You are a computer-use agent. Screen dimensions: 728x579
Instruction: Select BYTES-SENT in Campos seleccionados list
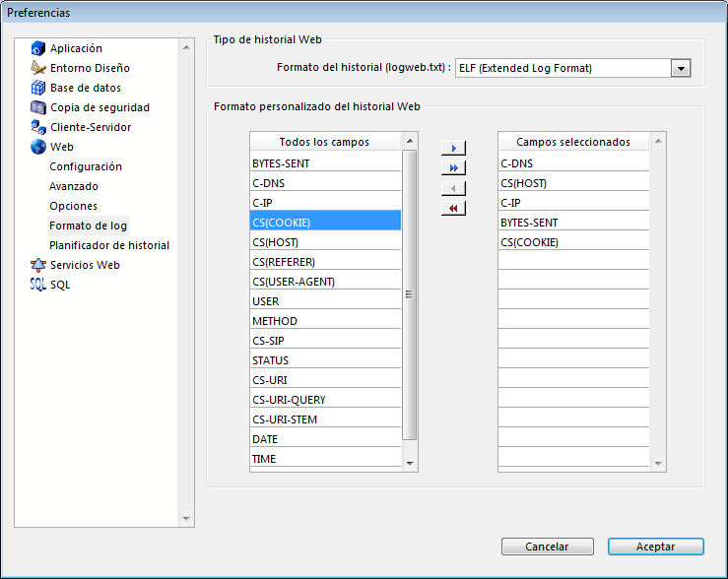(x=530, y=223)
